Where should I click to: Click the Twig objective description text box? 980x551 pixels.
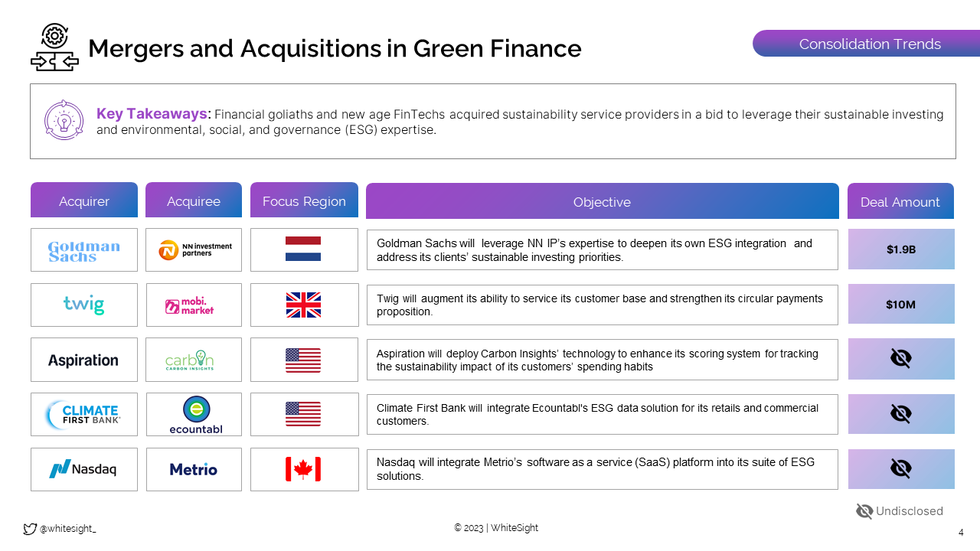click(x=602, y=305)
